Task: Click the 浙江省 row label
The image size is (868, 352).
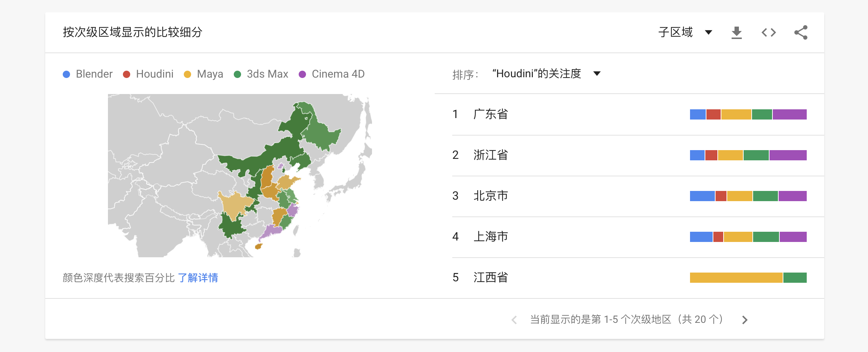Action: click(x=491, y=155)
